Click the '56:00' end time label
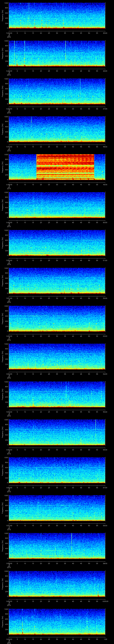This screenshot has width=114, height=644. tap(105, 450)
